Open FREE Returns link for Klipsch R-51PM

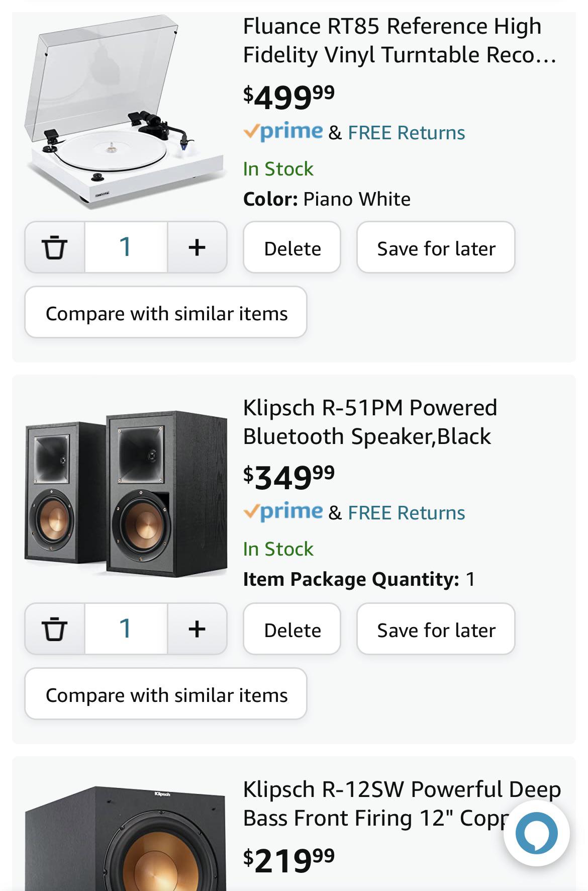[x=406, y=513]
